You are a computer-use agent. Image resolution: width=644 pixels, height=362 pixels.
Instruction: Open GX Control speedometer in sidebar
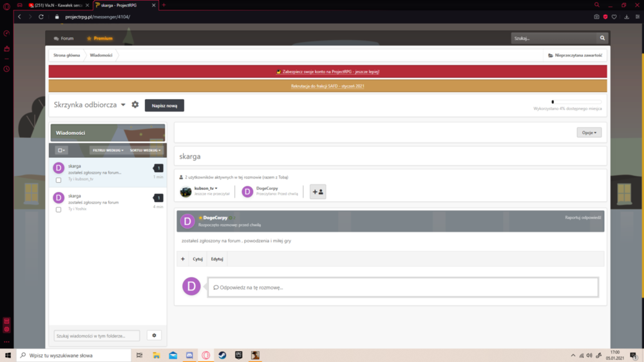6,33
